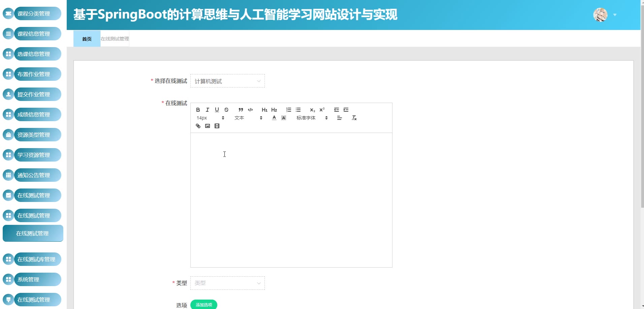The width and height of the screenshot is (644, 309).
Task: Open the text background color picker
Action: pyautogui.click(x=284, y=118)
